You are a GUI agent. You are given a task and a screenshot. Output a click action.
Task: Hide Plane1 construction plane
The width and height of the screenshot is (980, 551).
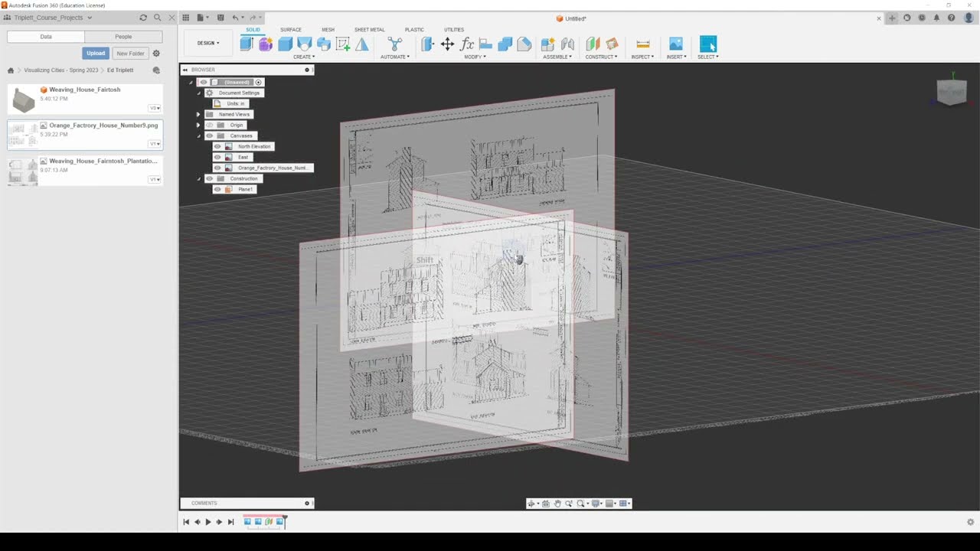pyautogui.click(x=217, y=189)
